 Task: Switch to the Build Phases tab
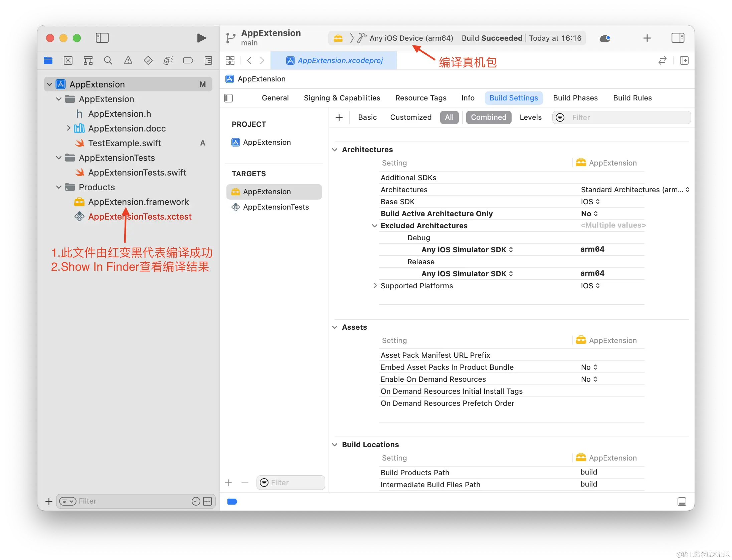click(575, 98)
